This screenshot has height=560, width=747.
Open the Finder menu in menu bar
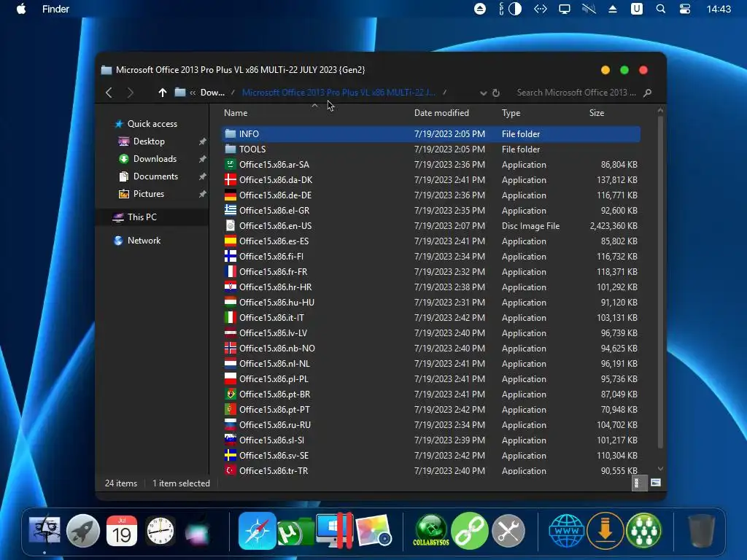click(55, 9)
